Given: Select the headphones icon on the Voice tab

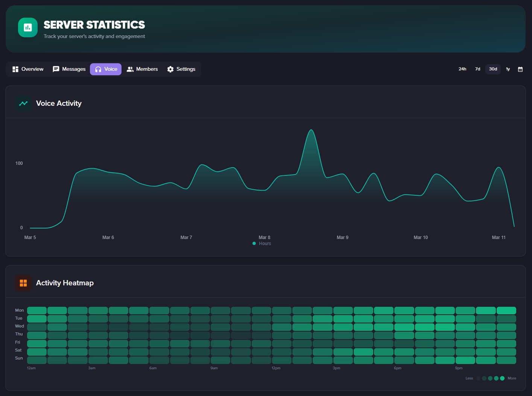Looking at the screenshot, I should click(x=98, y=69).
